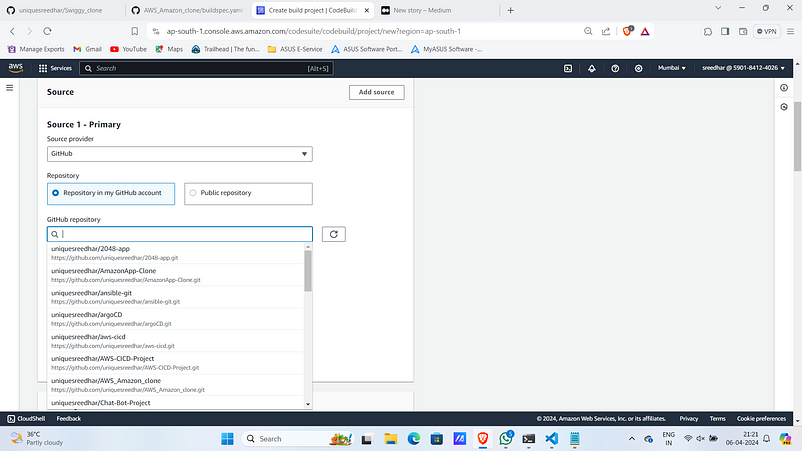Click the repository list scrollbar down arrow

point(308,404)
